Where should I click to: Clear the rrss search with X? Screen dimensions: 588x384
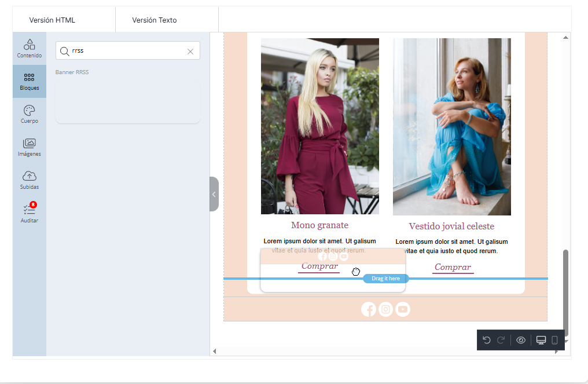(190, 51)
